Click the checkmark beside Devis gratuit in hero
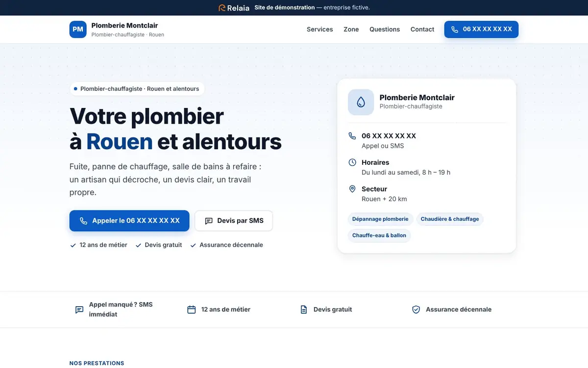 click(138, 245)
